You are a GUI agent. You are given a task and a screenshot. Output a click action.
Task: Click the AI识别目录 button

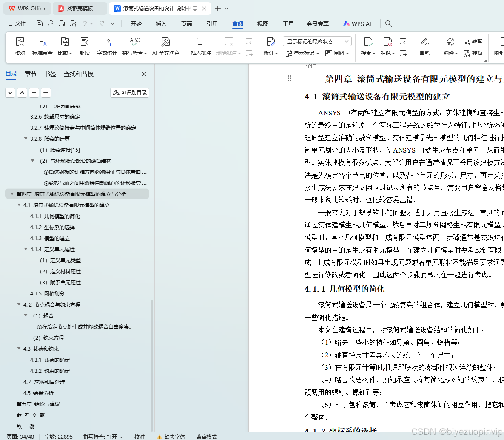point(130,93)
